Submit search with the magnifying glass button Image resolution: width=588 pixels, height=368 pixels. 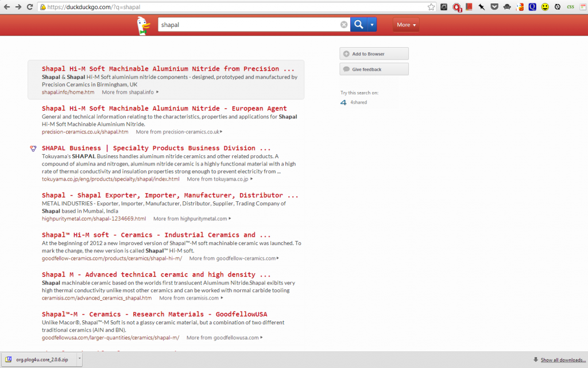click(359, 25)
